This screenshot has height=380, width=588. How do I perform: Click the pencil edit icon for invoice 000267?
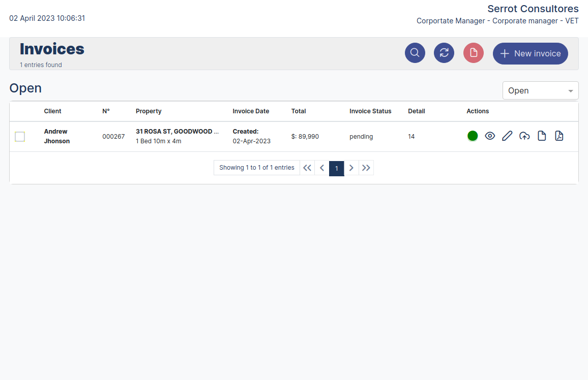(507, 136)
